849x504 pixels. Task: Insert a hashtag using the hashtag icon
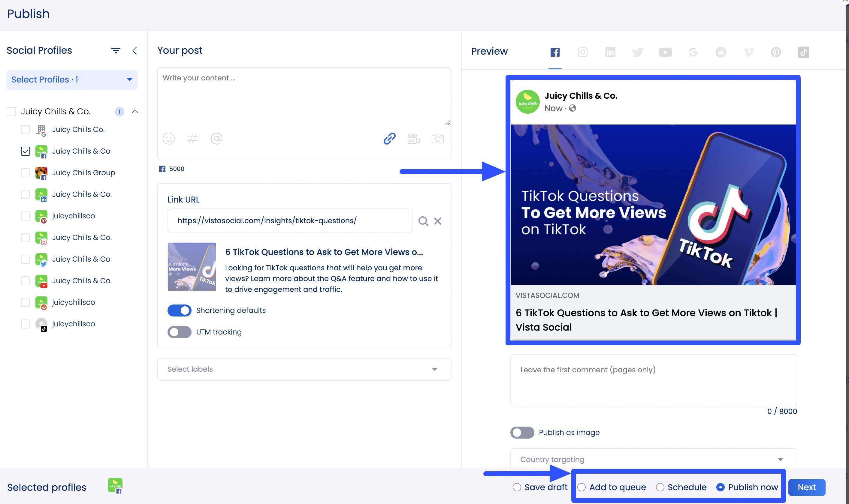(193, 139)
